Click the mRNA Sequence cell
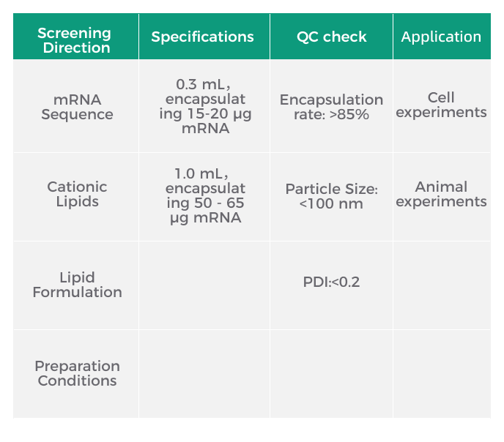 click(76, 106)
